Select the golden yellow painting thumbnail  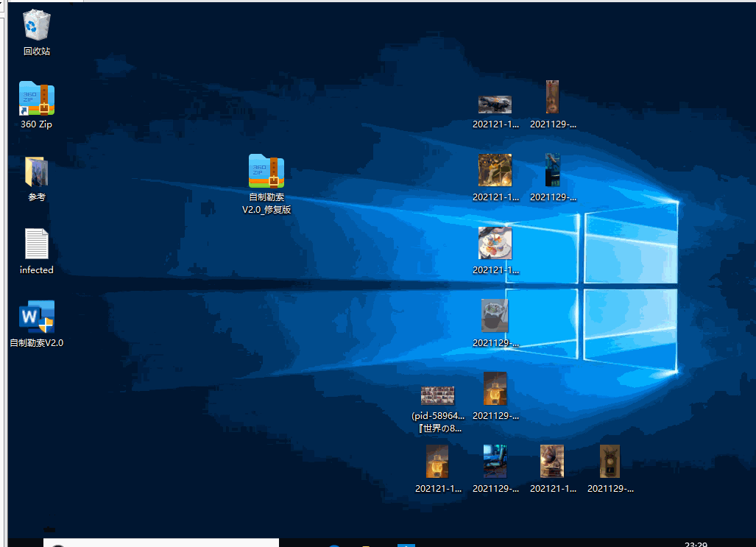pyautogui.click(x=495, y=170)
